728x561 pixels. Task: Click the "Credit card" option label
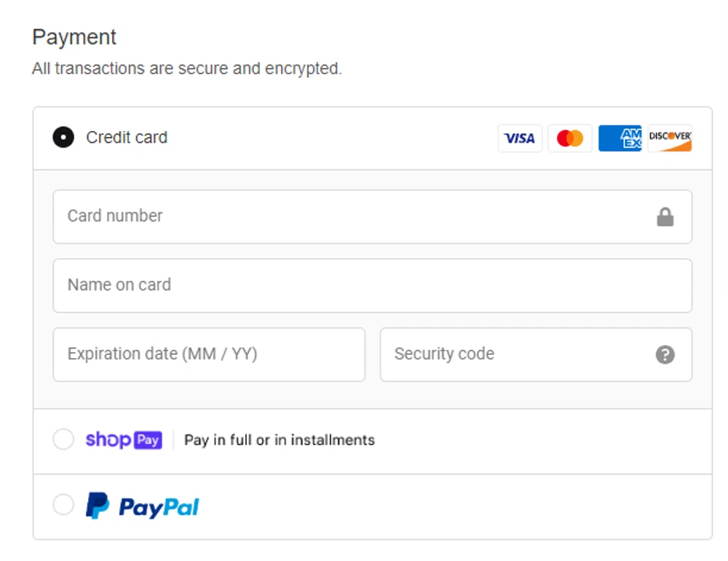pos(127,138)
